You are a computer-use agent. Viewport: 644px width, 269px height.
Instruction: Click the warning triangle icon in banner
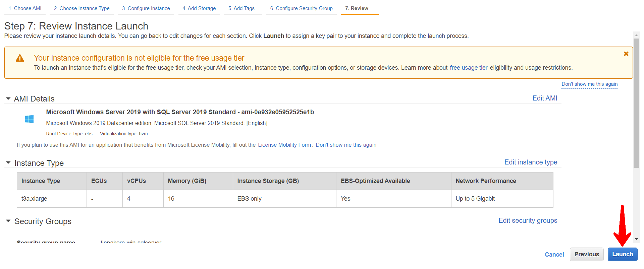coord(20,58)
